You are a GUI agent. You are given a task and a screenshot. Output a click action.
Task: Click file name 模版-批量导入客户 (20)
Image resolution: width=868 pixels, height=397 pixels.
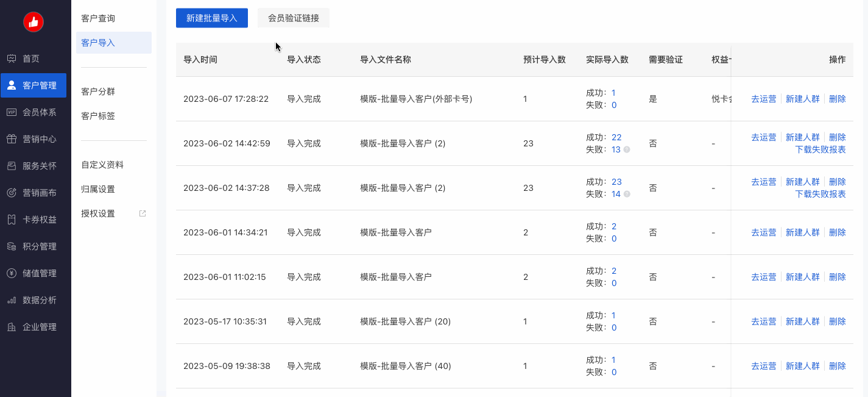tap(405, 321)
